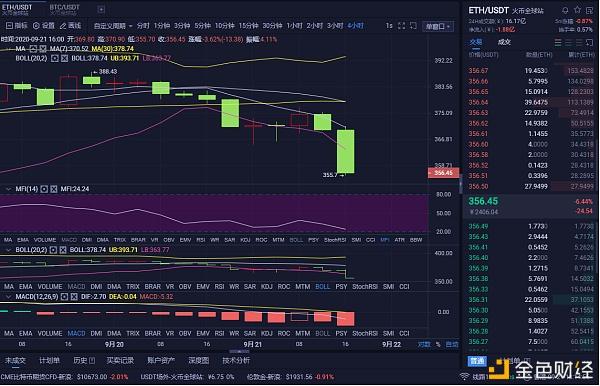Open the 指标 indicators tool
The width and height of the screenshot is (600, 386).
[16, 26]
